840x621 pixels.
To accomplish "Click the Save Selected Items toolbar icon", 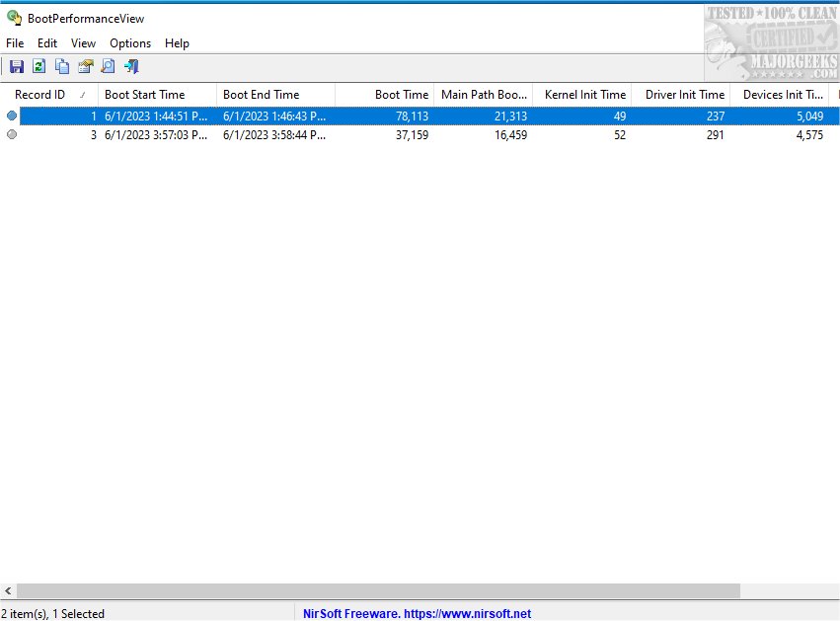I will click(x=16, y=65).
